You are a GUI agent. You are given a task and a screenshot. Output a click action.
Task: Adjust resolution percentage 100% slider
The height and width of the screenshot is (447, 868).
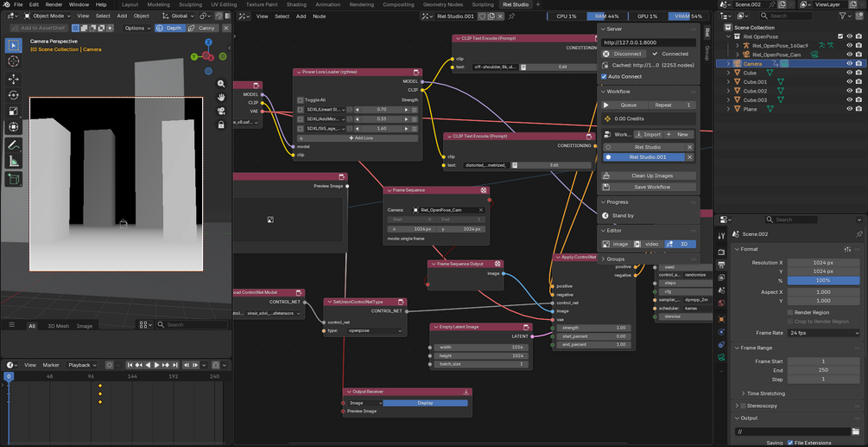coord(824,280)
